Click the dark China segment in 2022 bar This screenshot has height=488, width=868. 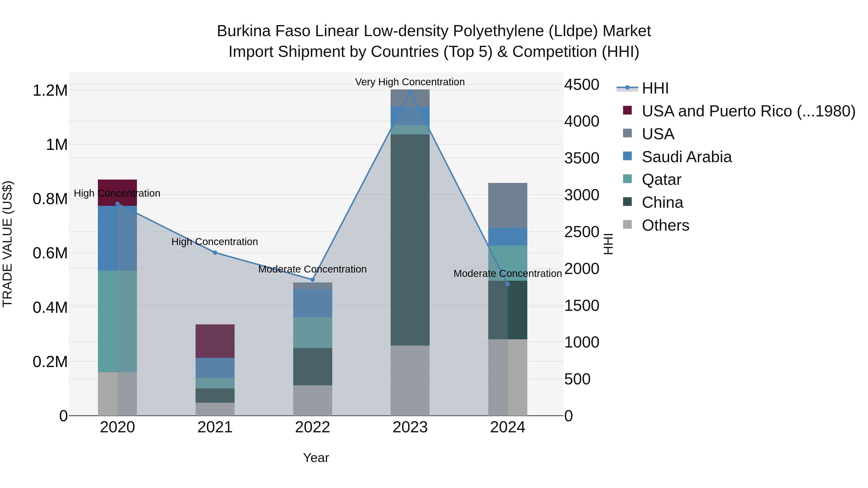click(x=313, y=367)
